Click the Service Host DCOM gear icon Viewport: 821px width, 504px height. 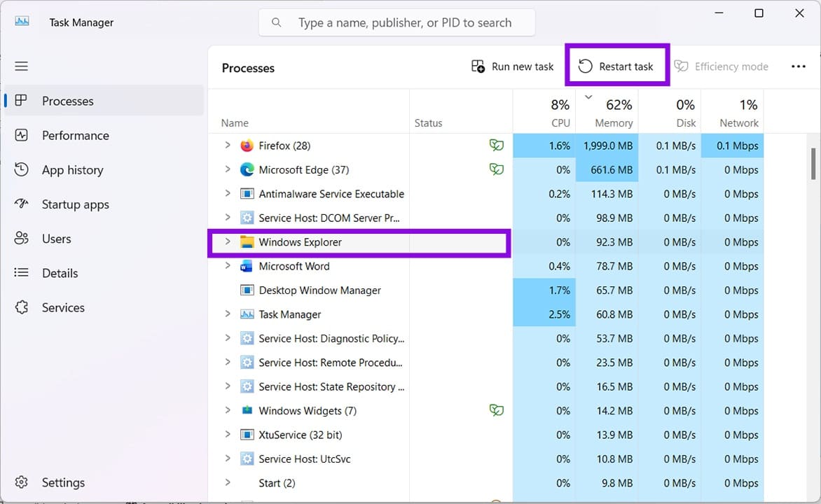(x=247, y=218)
